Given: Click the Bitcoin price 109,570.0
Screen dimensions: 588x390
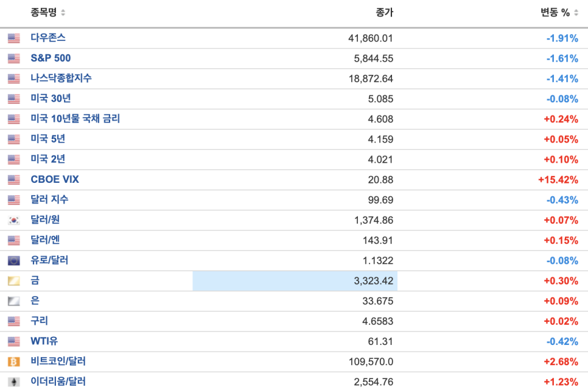Looking at the screenshot, I should click(371, 362).
